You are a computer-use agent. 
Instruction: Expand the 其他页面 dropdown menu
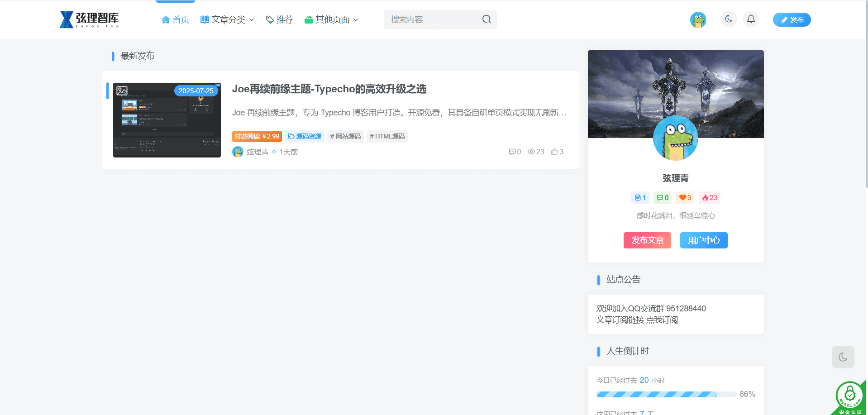point(331,20)
